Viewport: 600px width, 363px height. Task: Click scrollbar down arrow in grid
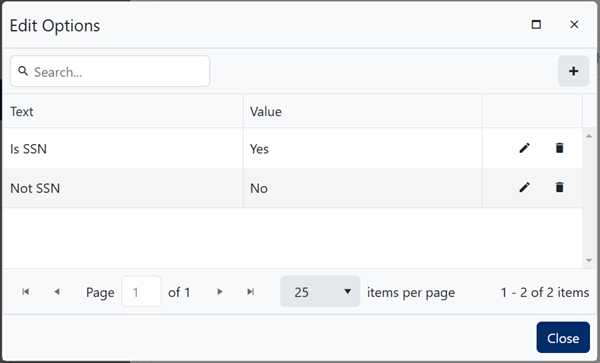pyautogui.click(x=589, y=260)
